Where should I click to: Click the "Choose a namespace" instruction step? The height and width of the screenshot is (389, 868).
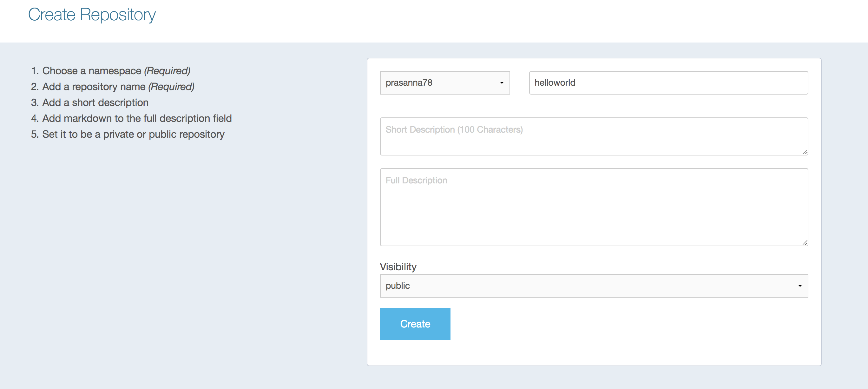[92, 71]
